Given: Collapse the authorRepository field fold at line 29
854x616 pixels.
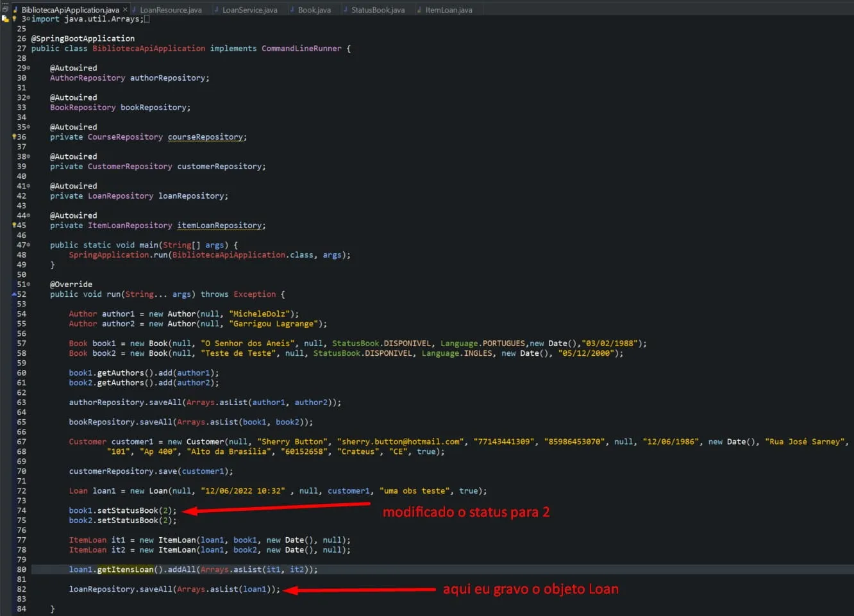Looking at the screenshot, I should click(x=28, y=68).
